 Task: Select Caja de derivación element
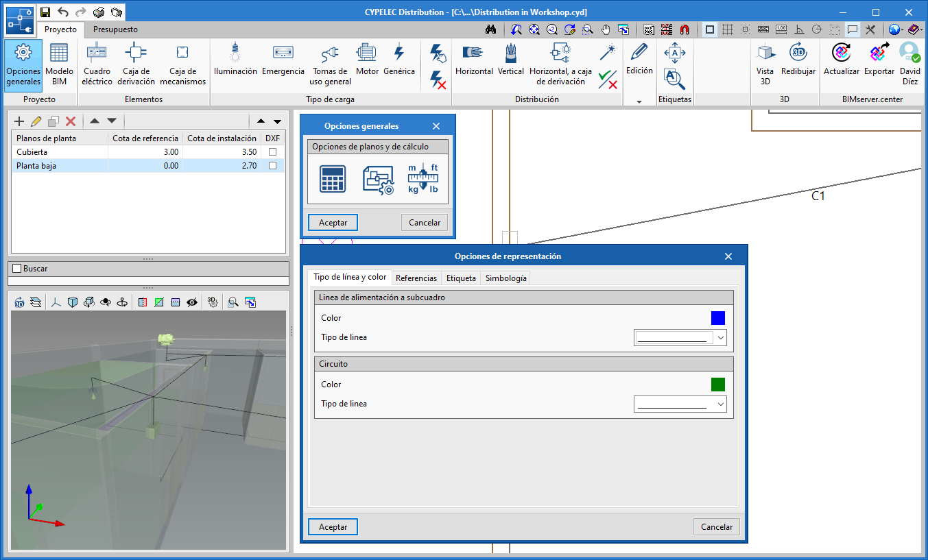point(136,64)
